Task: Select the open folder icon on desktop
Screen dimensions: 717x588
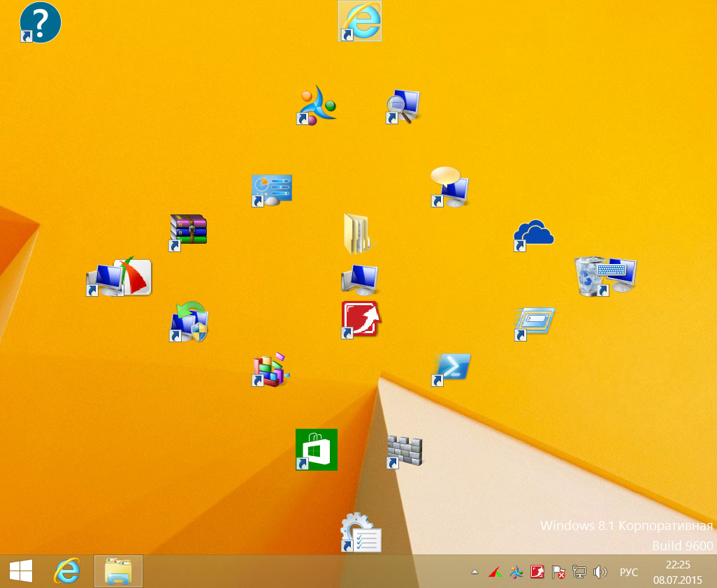Action: [x=357, y=233]
